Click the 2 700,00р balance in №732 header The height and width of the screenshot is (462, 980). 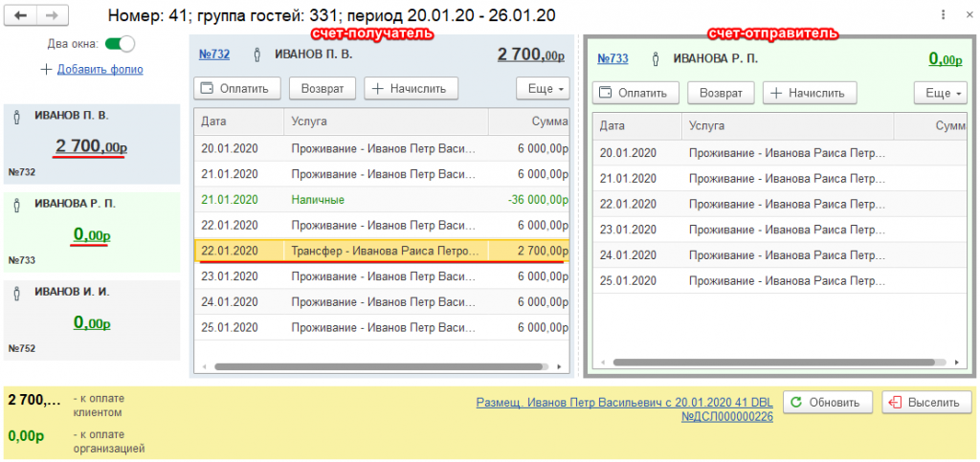click(x=531, y=55)
